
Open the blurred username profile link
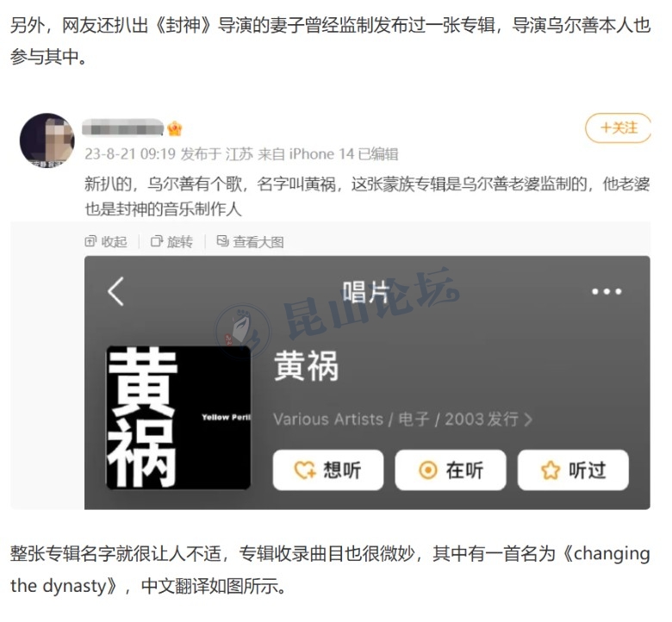point(123,128)
